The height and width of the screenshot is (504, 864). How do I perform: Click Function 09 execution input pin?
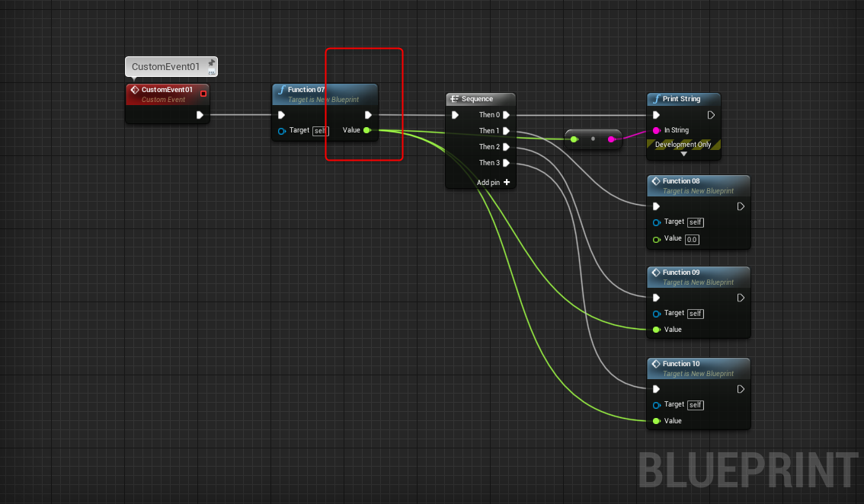coord(656,298)
